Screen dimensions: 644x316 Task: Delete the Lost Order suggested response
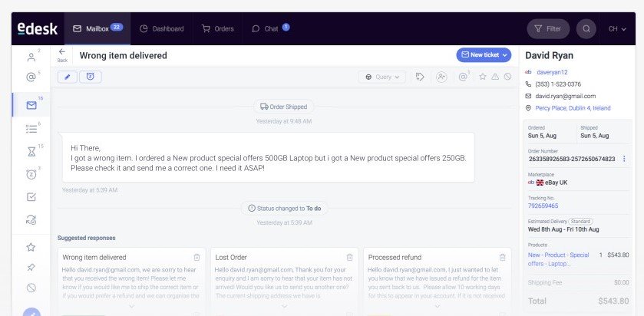point(349,257)
